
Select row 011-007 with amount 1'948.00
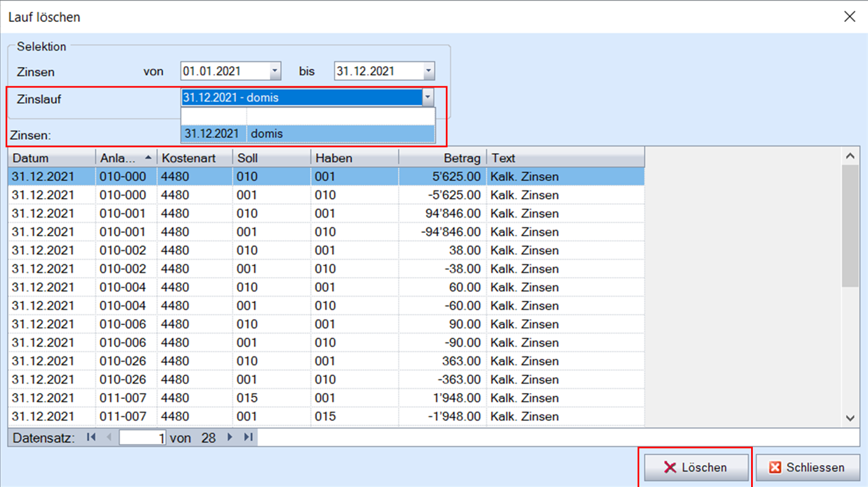[325, 398]
